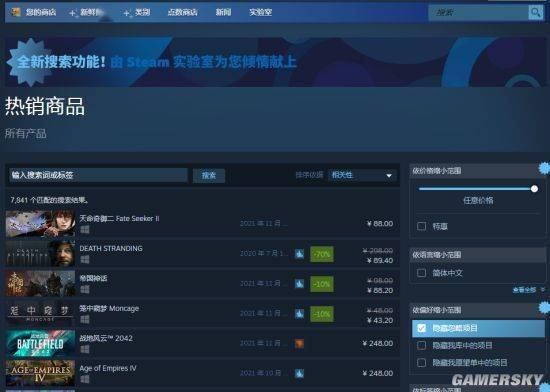
Task: Click the 搜索 button
Action: [x=209, y=175]
